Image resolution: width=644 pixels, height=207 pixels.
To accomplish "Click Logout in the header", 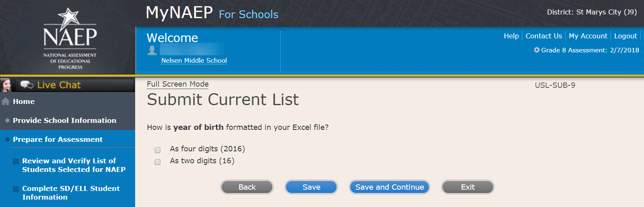I will pyautogui.click(x=625, y=36).
